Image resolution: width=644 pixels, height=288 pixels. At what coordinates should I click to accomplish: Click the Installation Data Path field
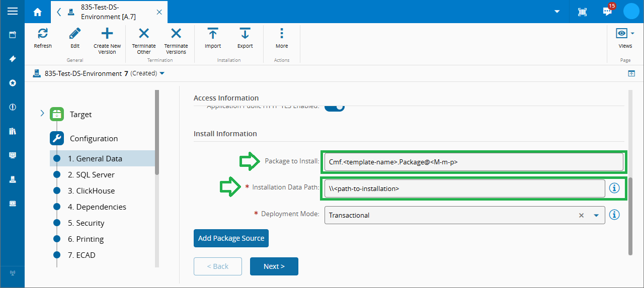coord(464,188)
